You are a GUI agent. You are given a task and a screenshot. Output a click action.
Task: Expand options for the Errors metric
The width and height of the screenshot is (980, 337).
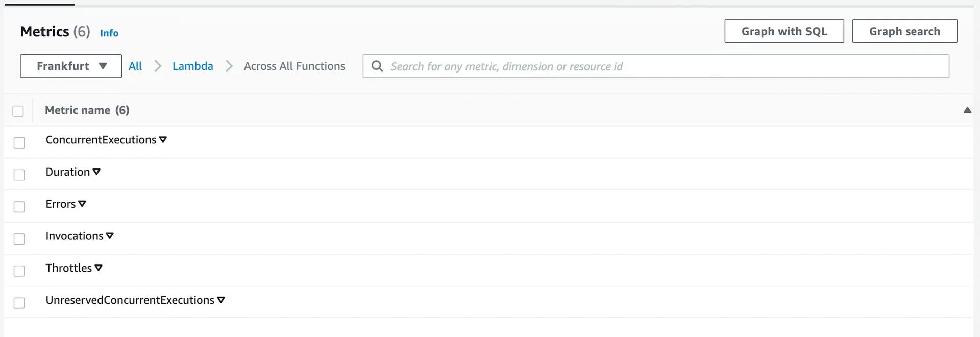coord(83,204)
